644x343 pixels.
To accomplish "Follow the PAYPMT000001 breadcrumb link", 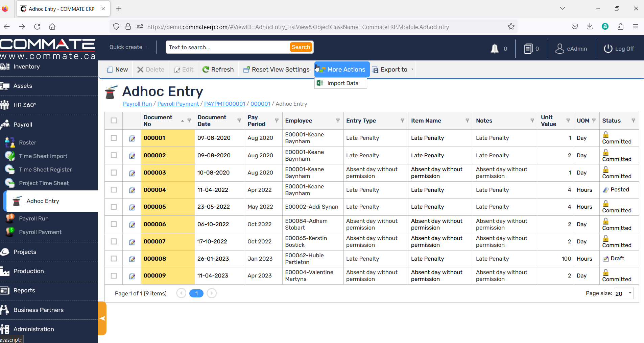I will pos(224,104).
